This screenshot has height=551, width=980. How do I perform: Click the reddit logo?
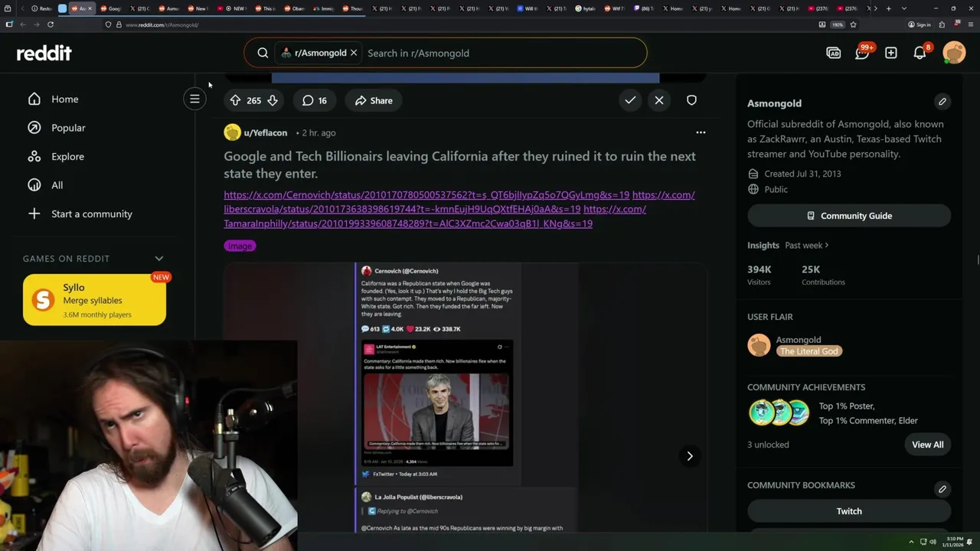click(x=44, y=53)
